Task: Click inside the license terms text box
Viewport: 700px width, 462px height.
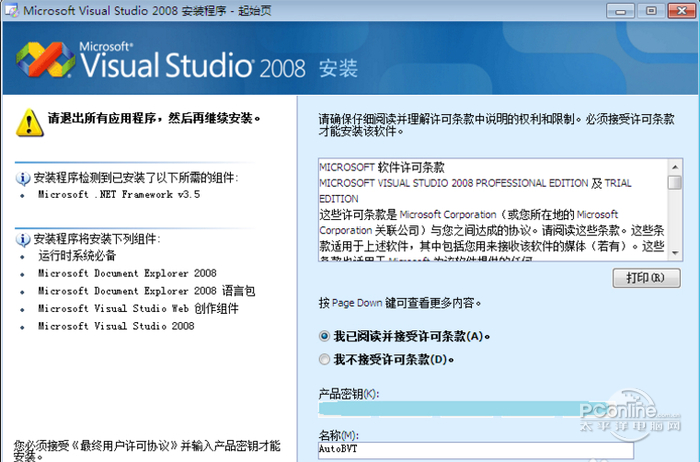Action: pos(493,210)
